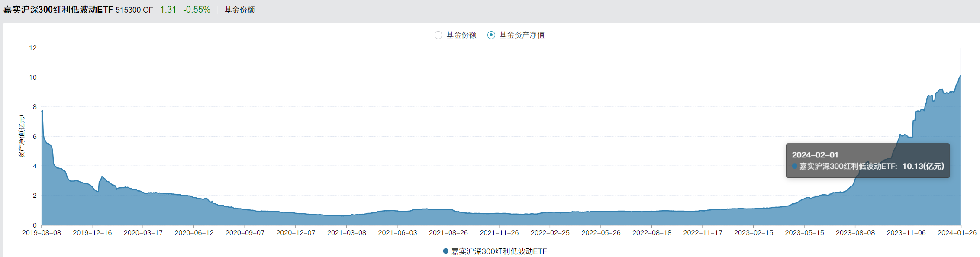Select the 基金资产净值 radio button
The image size is (980, 257).
click(x=491, y=35)
